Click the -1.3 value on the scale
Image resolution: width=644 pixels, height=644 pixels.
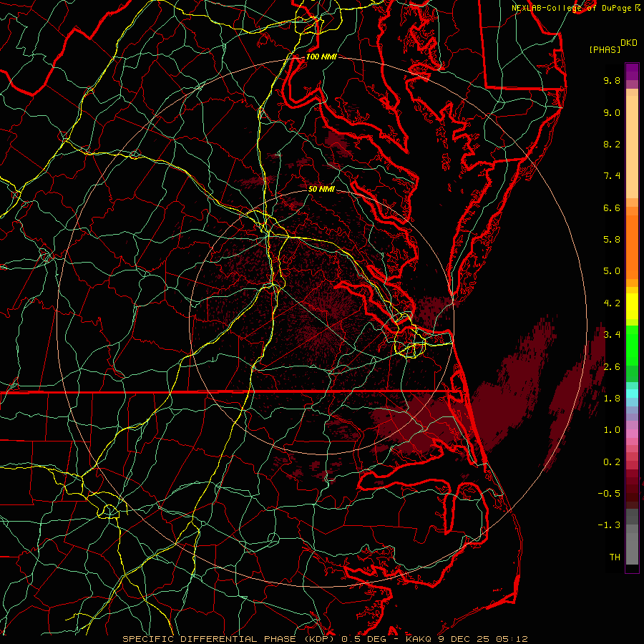(x=609, y=525)
